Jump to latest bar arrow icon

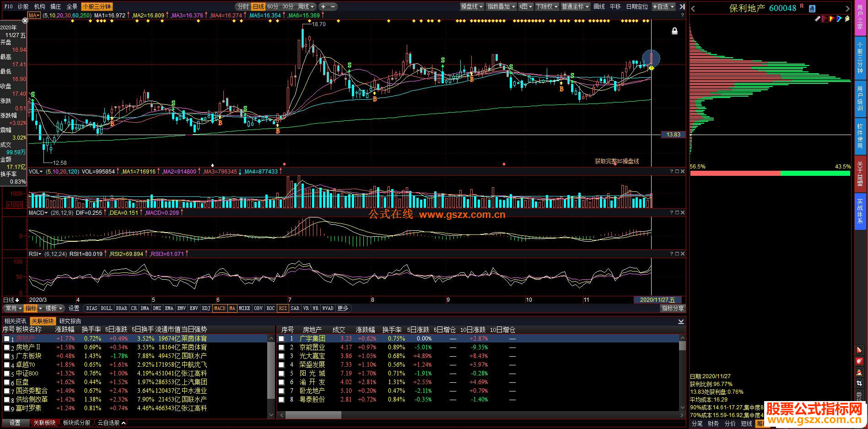point(682,6)
